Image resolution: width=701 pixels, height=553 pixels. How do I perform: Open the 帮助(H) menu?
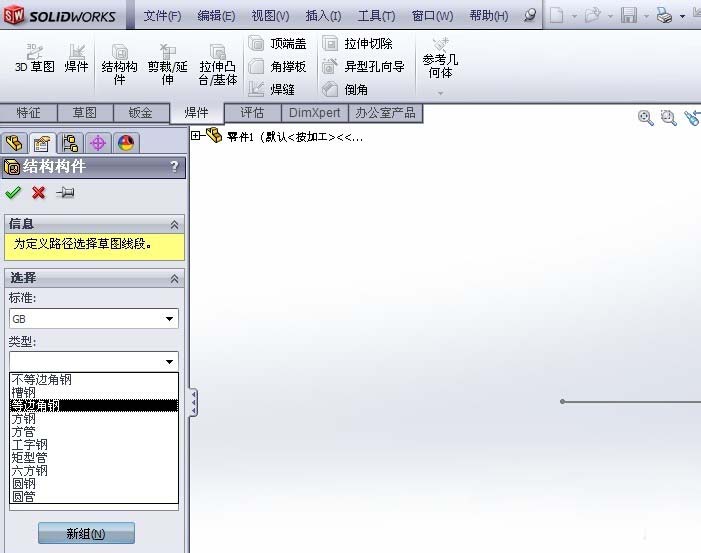[489, 16]
